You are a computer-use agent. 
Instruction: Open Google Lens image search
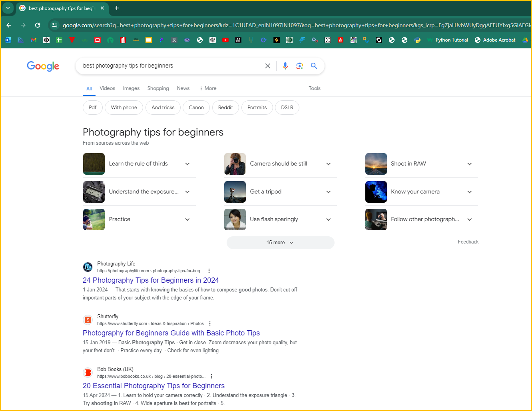[x=299, y=66]
